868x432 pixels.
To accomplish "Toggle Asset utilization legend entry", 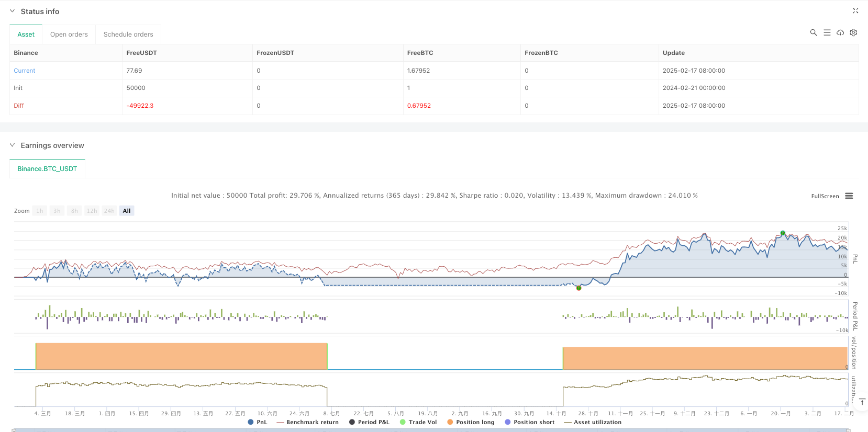I will click(x=593, y=422).
